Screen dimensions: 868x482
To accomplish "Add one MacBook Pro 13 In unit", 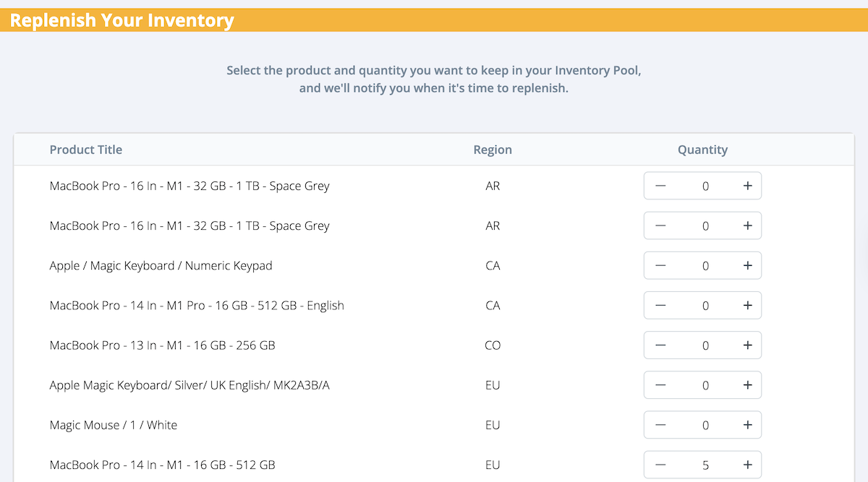I will 747,345.
